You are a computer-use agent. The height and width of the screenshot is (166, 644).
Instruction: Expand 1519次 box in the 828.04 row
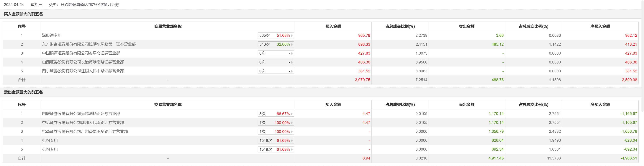292,141
